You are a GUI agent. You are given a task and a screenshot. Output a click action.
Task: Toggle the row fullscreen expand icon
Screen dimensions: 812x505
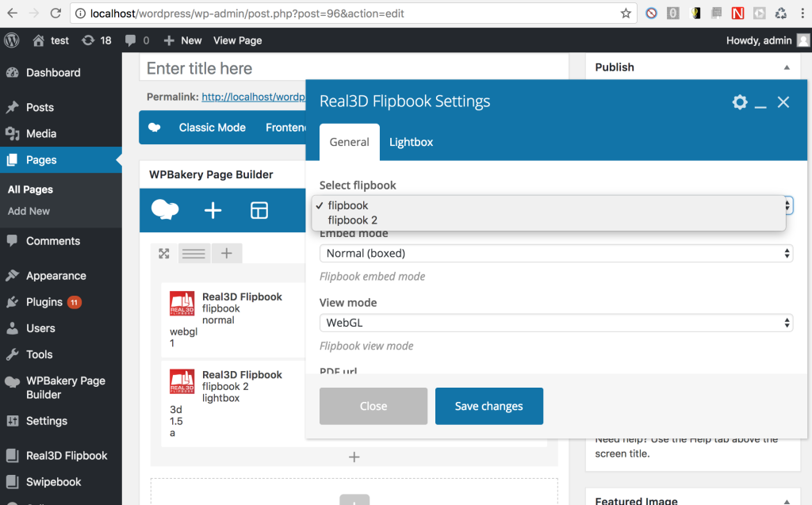[x=164, y=254]
